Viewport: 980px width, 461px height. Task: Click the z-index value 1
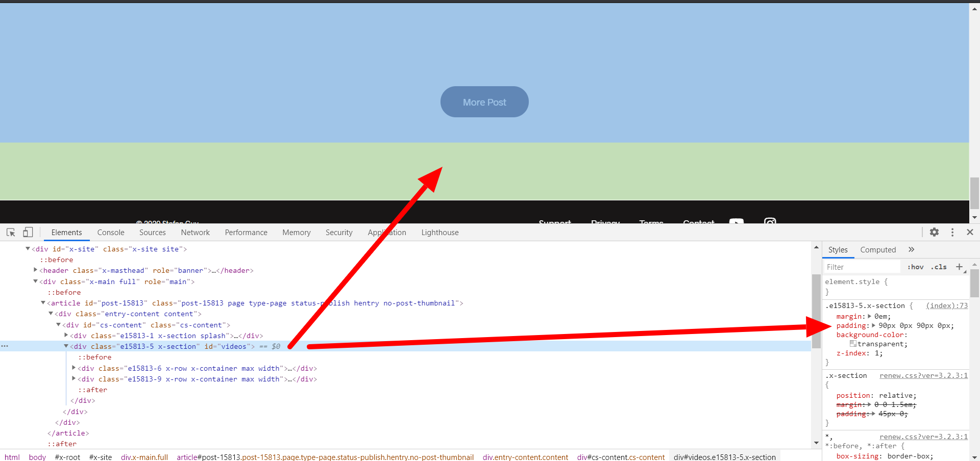pyautogui.click(x=876, y=353)
